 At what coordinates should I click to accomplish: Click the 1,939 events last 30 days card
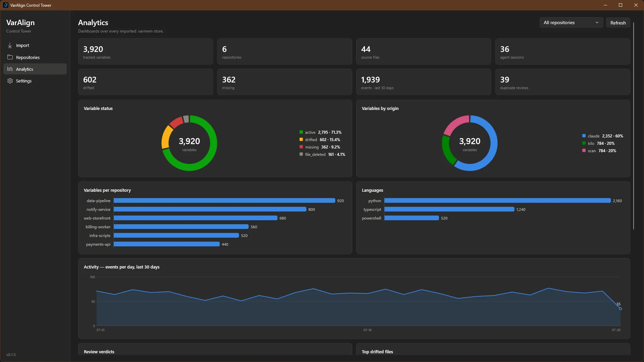(424, 82)
